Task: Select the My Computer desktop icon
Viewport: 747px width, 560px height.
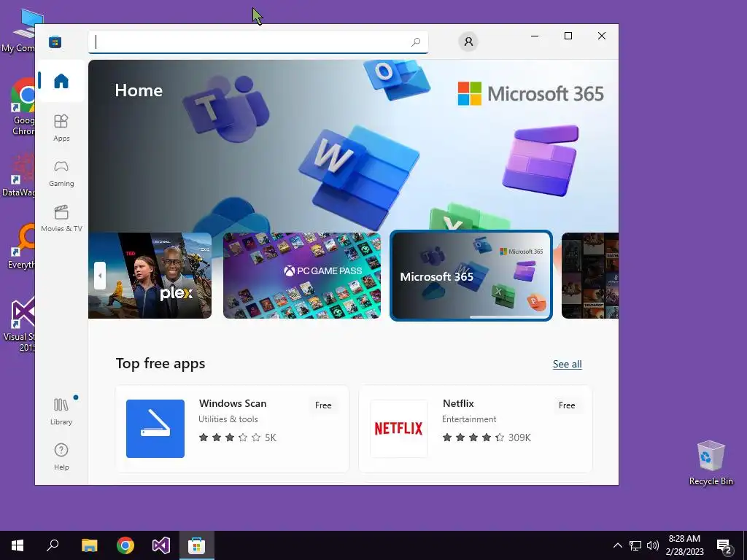Action: 20,31
